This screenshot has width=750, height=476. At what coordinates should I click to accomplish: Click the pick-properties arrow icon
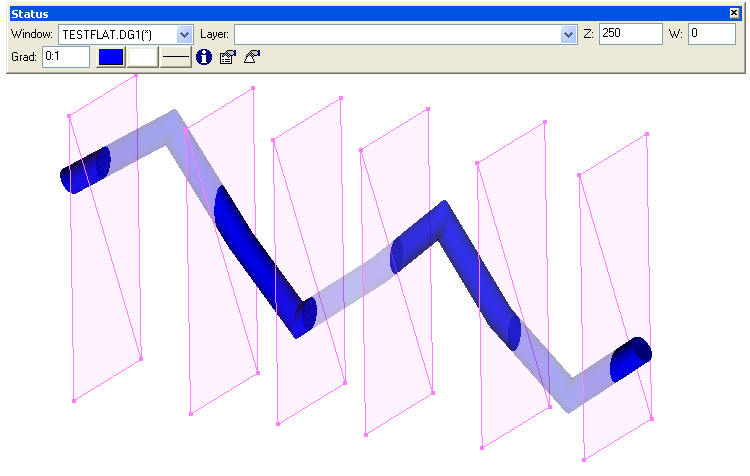pyautogui.click(x=252, y=57)
